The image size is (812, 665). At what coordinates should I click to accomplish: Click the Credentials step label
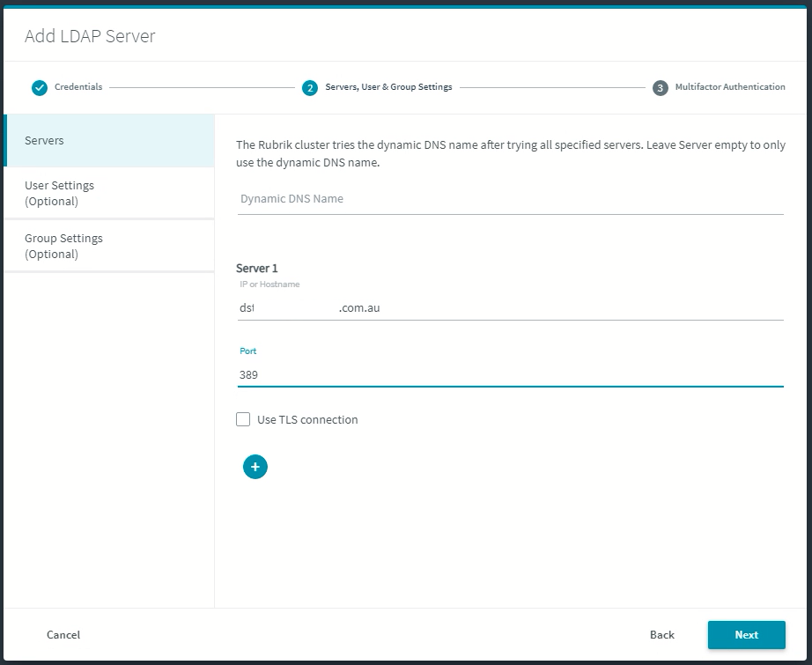(x=78, y=86)
